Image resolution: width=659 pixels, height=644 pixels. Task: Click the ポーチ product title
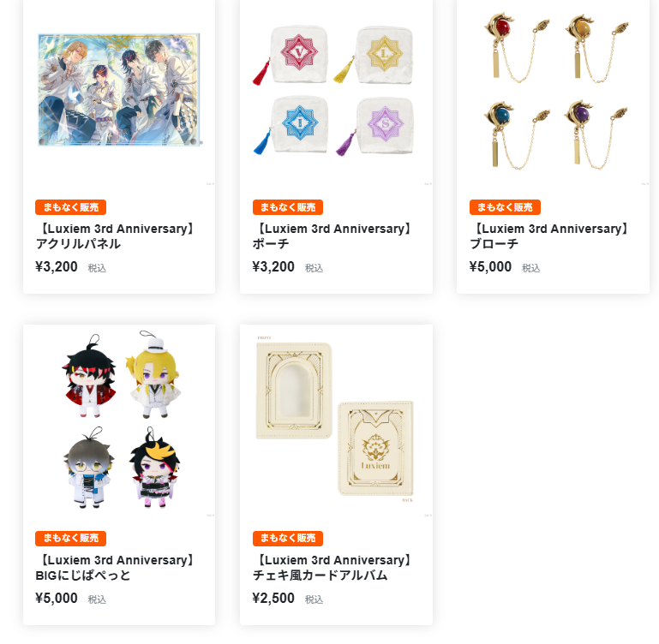(332, 236)
